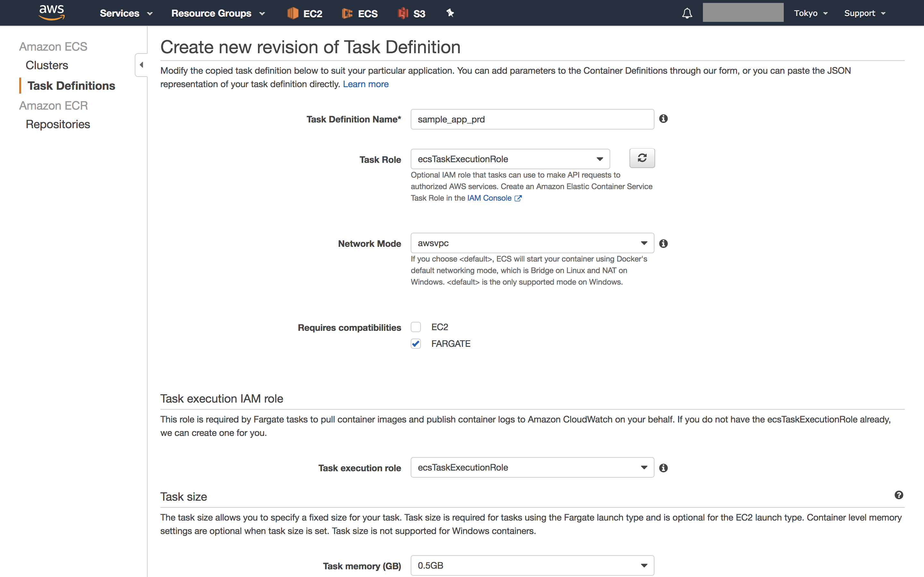This screenshot has height=577, width=924.
Task: Open the Tokyo region menu
Action: (810, 13)
